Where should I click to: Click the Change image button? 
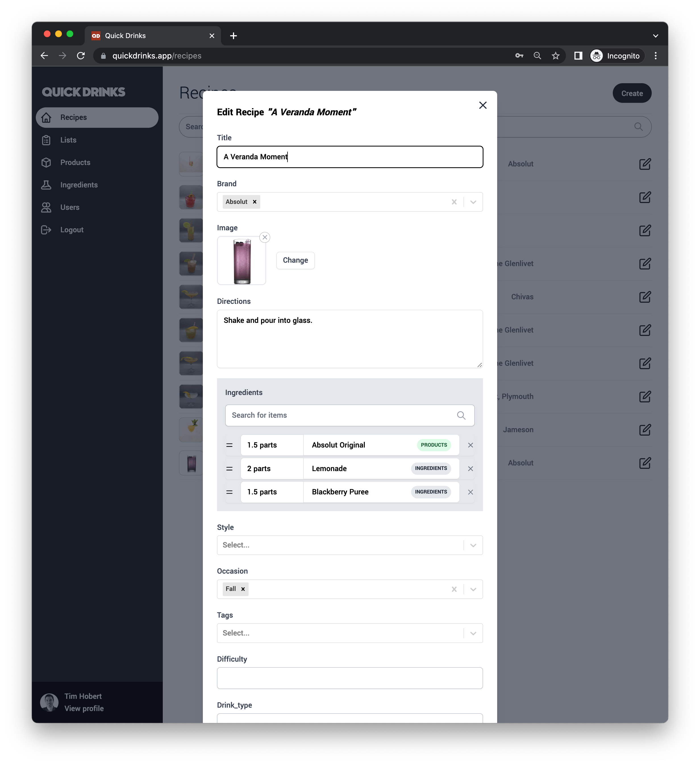tap(295, 260)
